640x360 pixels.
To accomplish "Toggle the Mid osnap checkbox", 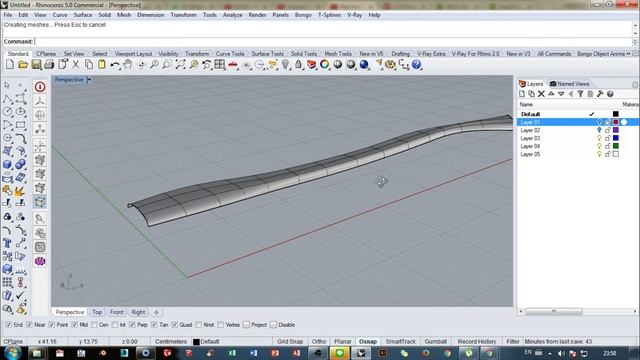I will coord(74,325).
